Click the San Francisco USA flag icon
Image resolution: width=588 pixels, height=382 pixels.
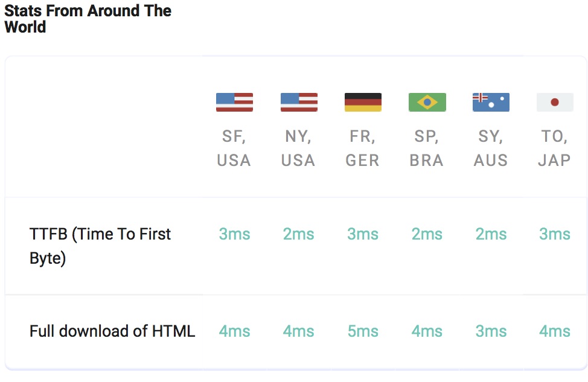coord(234,102)
